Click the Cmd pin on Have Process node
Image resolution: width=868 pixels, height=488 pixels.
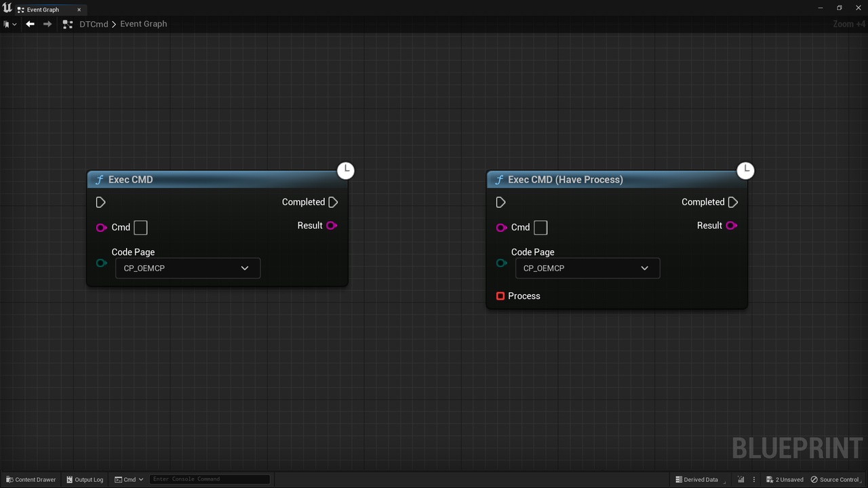(501, 228)
